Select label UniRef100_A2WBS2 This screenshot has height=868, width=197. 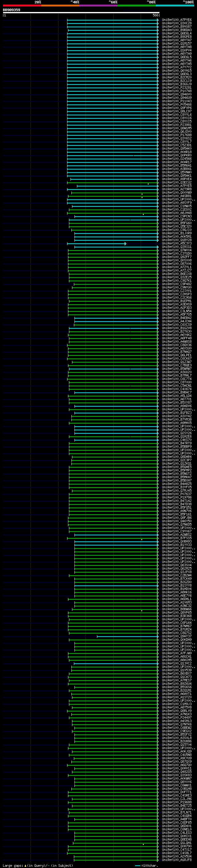click(177, 535)
